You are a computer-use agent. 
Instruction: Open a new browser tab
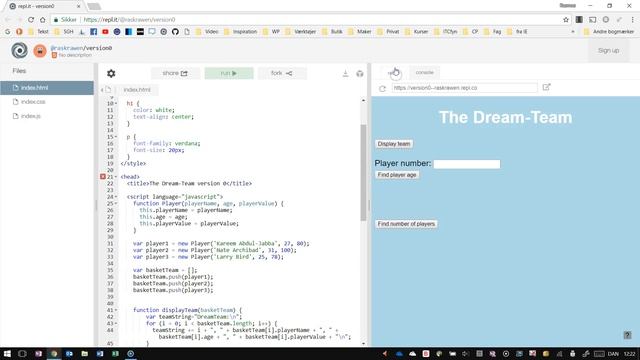point(94,6)
